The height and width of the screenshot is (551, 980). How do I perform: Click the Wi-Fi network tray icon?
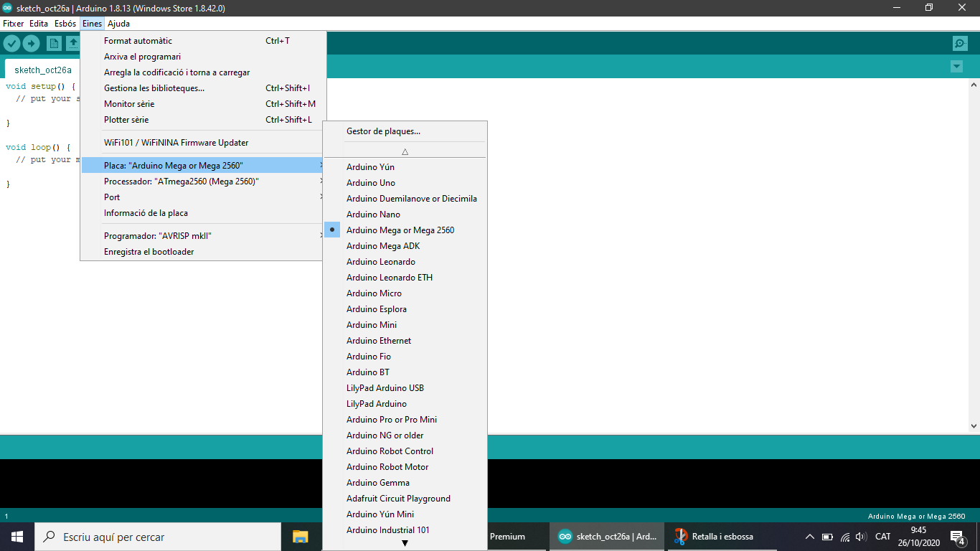[x=844, y=537]
